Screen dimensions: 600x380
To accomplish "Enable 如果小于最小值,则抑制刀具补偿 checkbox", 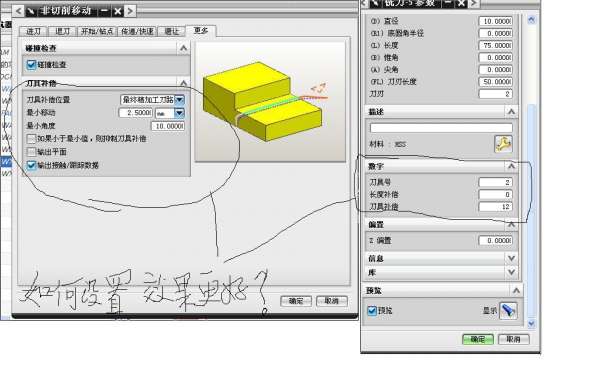I will coord(31,139).
